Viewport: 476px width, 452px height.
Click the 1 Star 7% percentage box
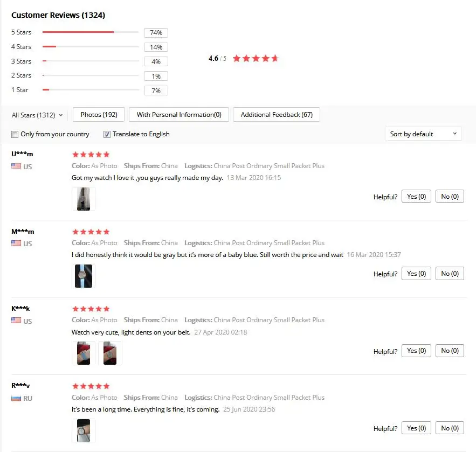(156, 91)
